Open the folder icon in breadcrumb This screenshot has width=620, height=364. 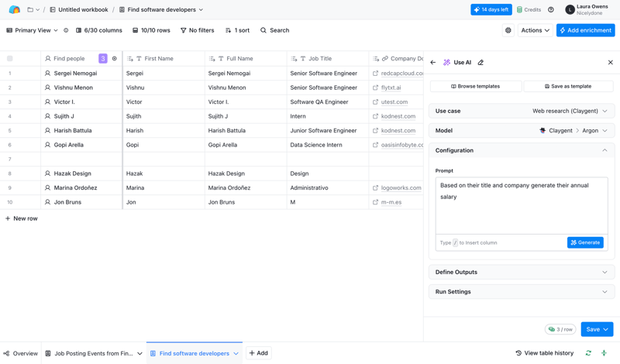click(30, 9)
